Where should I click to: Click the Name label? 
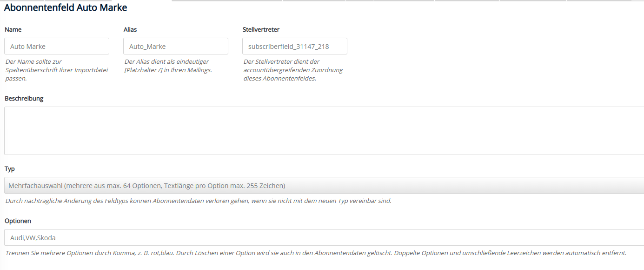pos(13,29)
